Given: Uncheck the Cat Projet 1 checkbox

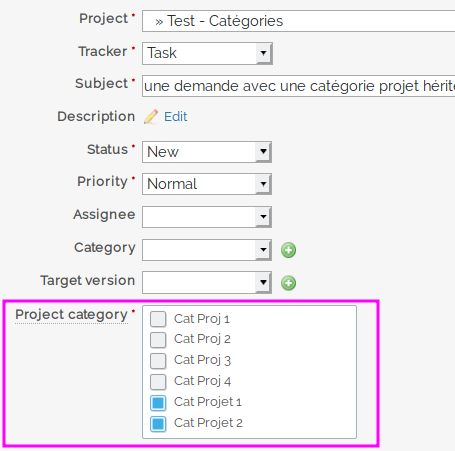Looking at the screenshot, I should click(x=158, y=403).
